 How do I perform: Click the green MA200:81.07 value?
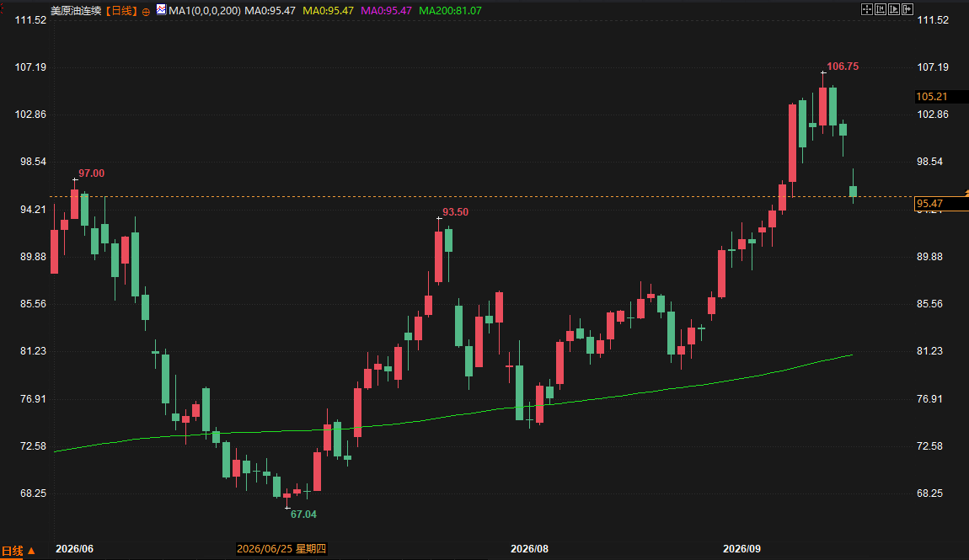click(x=450, y=10)
